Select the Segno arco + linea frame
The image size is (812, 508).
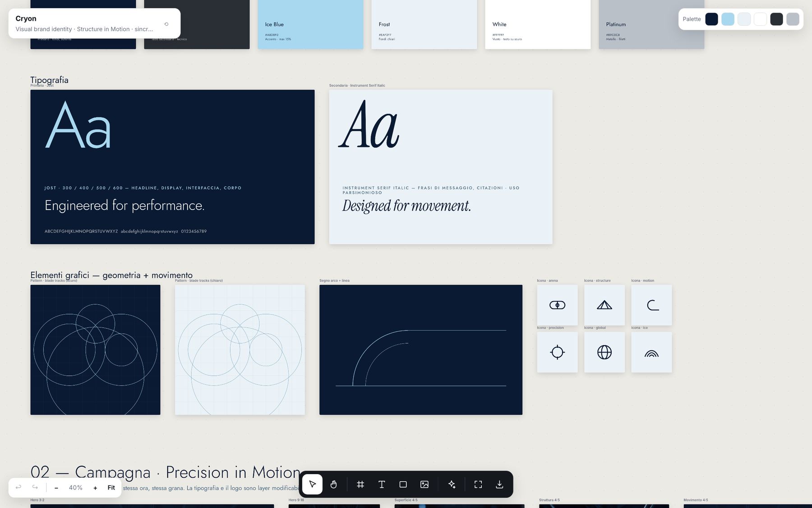(421, 350)
